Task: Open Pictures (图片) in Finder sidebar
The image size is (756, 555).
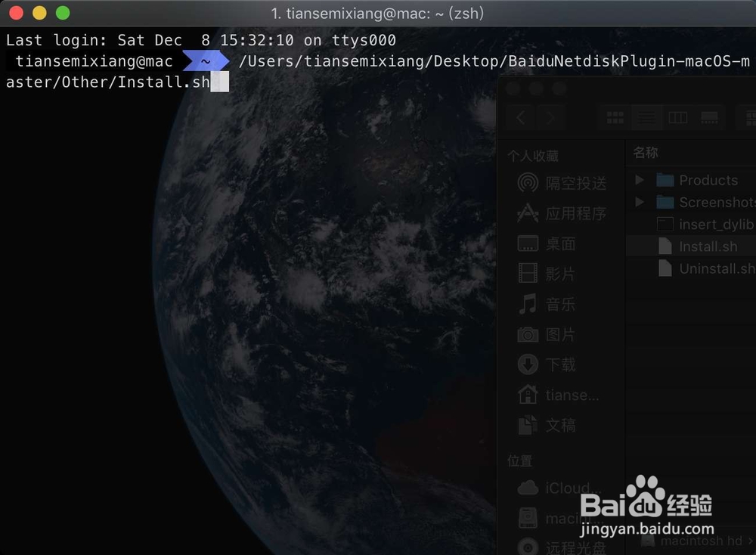Action: 547,334
